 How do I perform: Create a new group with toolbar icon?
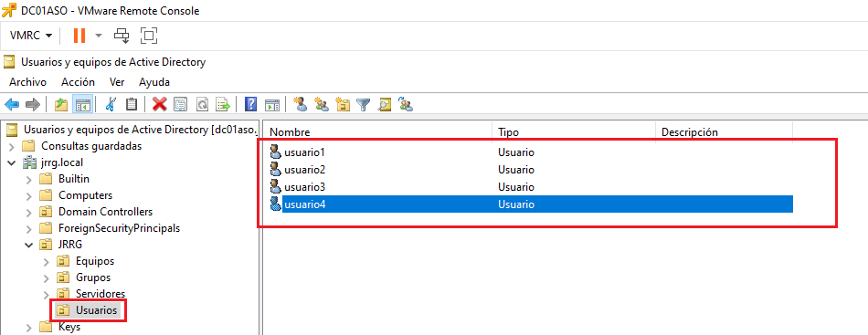click(322, 104)
